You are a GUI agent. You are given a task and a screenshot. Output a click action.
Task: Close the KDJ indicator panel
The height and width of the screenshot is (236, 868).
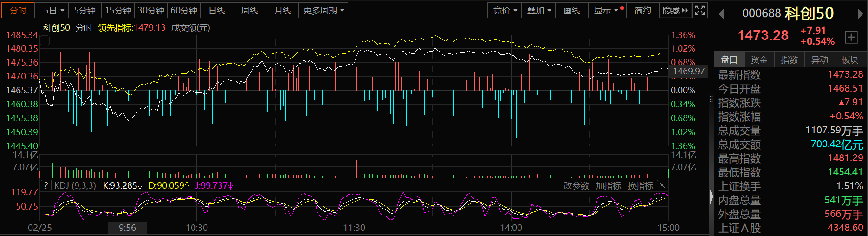(x=662, y=186)
